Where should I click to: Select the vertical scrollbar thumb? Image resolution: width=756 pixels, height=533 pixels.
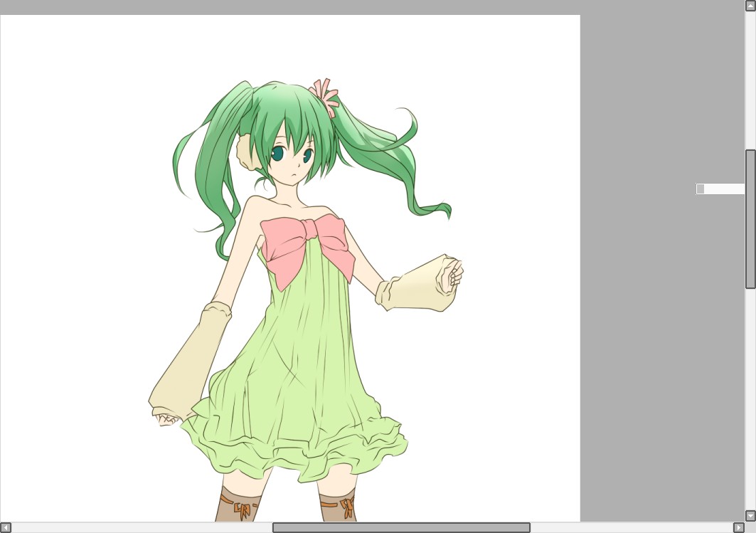(750, 219)
